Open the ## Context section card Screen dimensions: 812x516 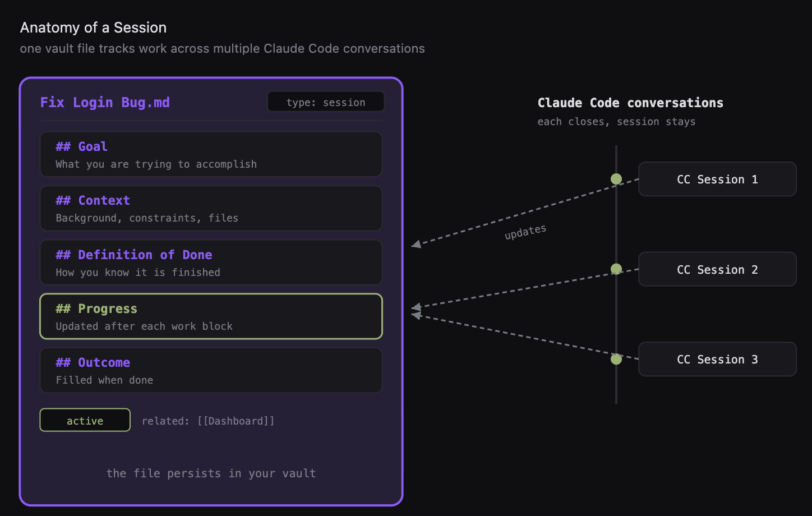tap(211, 208)
